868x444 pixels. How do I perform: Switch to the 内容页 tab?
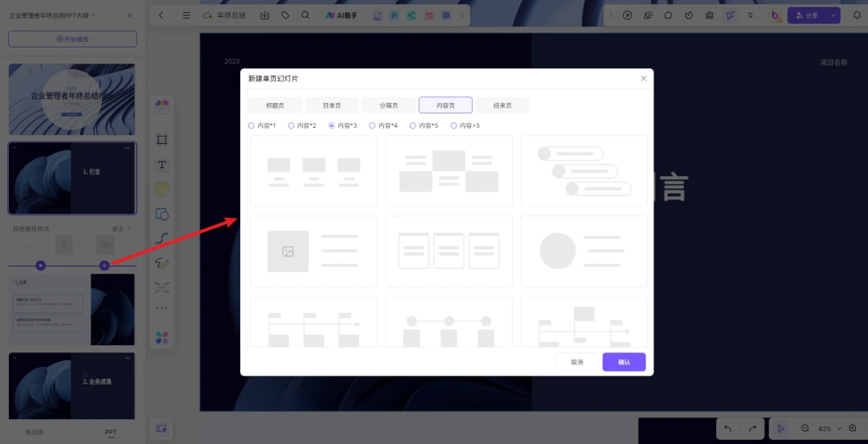(445, 105)
